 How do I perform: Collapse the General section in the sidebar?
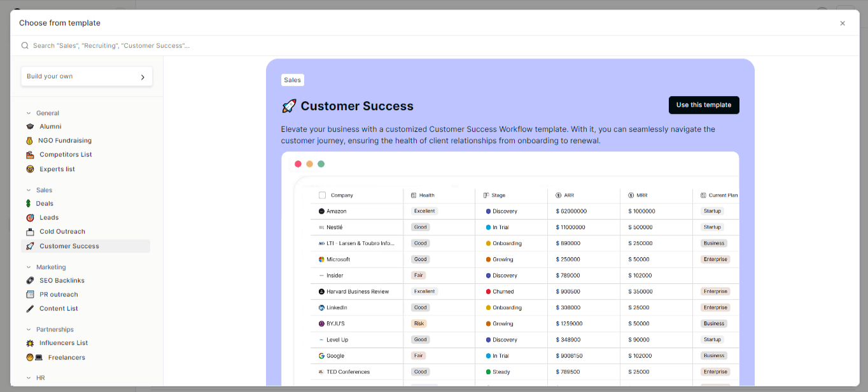[x=27, y=113]
